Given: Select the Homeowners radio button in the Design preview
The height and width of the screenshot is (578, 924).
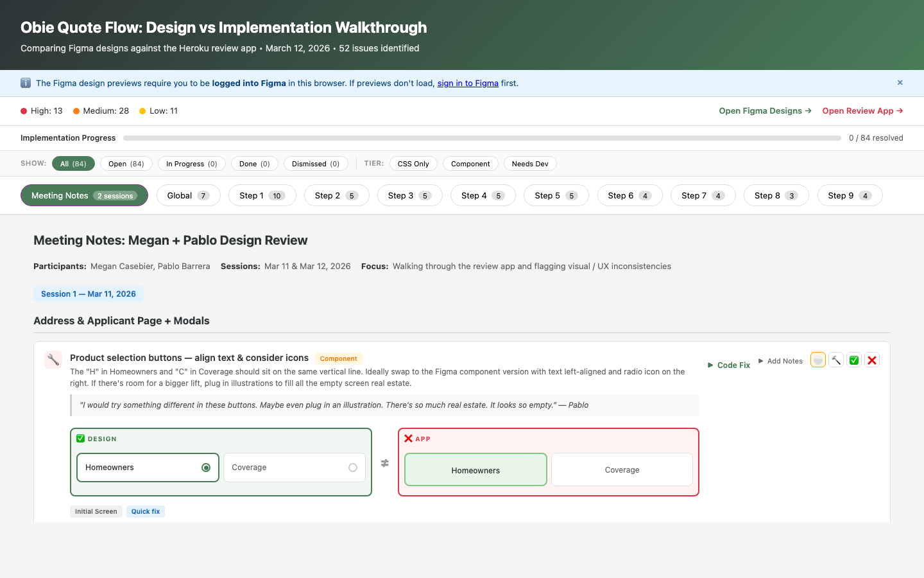Looking at the screenshot, I should (205, 467).
